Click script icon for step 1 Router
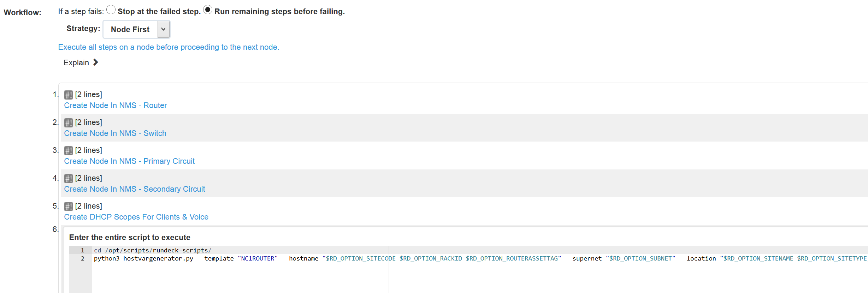The width and height of the screenshot is (868, 293). tap(68, 95)
